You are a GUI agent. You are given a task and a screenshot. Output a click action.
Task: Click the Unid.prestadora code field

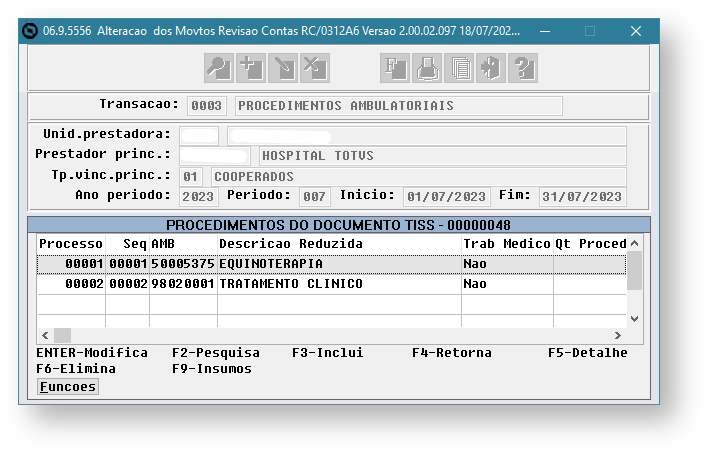point(199,135)
